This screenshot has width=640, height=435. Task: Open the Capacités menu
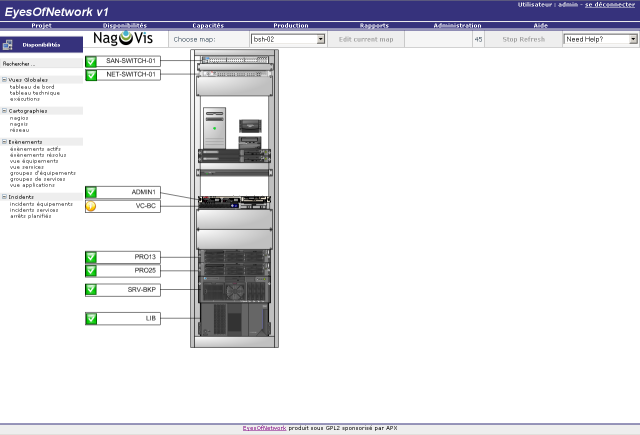[208, 25]
